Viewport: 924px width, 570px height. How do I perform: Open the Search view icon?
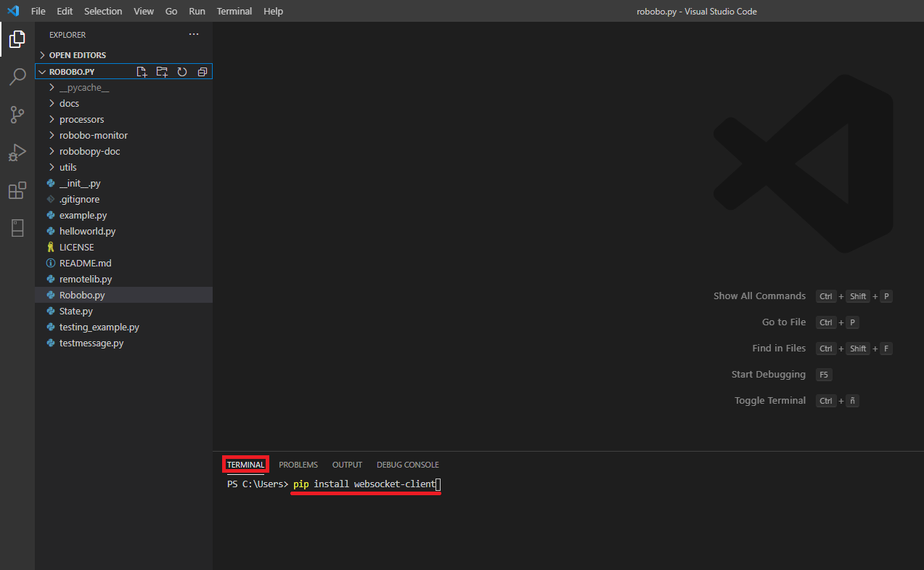(x=17, y=77)
